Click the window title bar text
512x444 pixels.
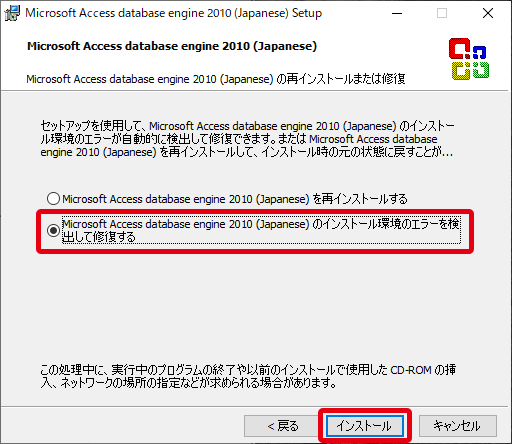click(x=174, y=13)
